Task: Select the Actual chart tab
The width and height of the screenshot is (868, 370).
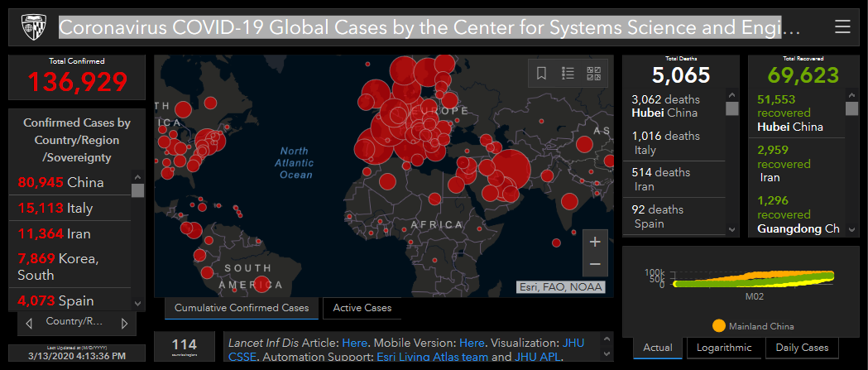Action: [x=658, y=348]
